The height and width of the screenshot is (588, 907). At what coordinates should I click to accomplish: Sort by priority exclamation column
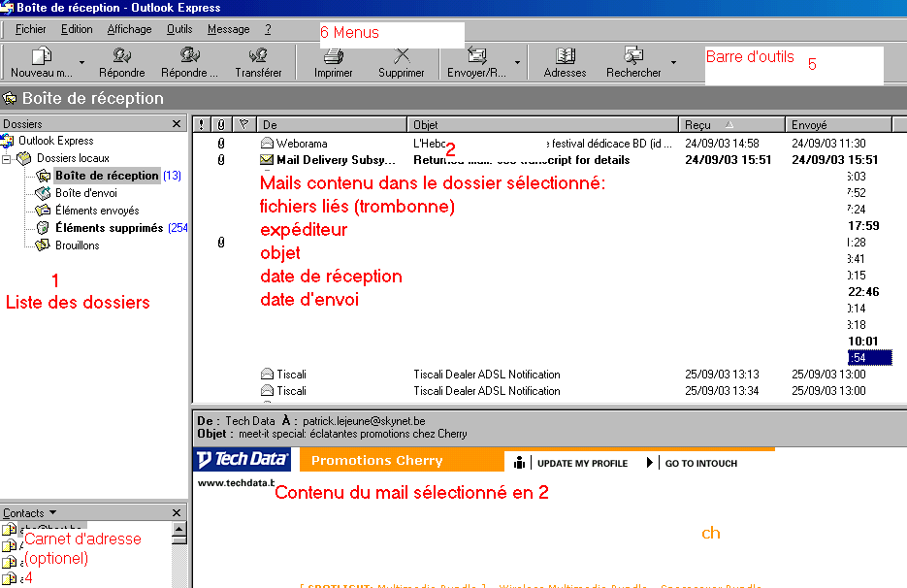[201, 124]
